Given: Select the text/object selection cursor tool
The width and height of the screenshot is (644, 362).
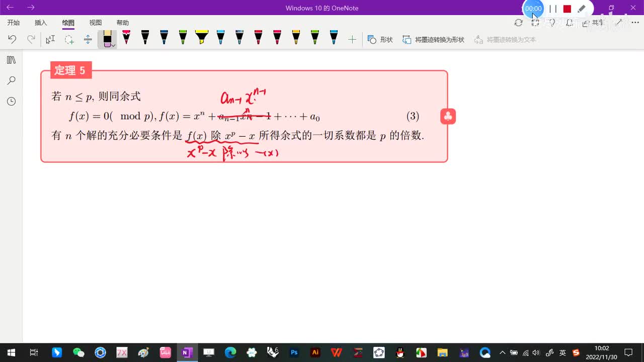Looking at the screenshot, I should 50,39.
